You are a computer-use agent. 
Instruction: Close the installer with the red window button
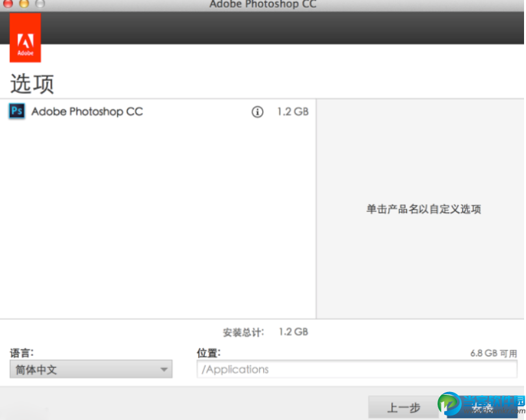tap(8, 3)
